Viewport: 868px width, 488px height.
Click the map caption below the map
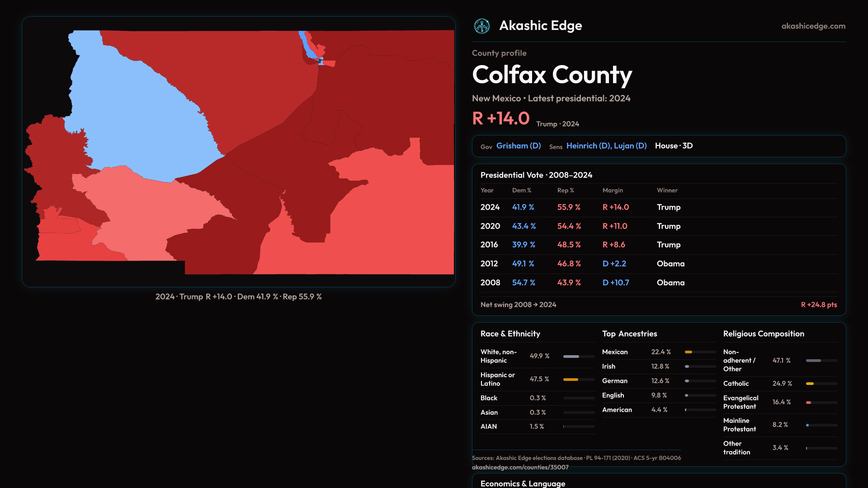pos(238,297)
